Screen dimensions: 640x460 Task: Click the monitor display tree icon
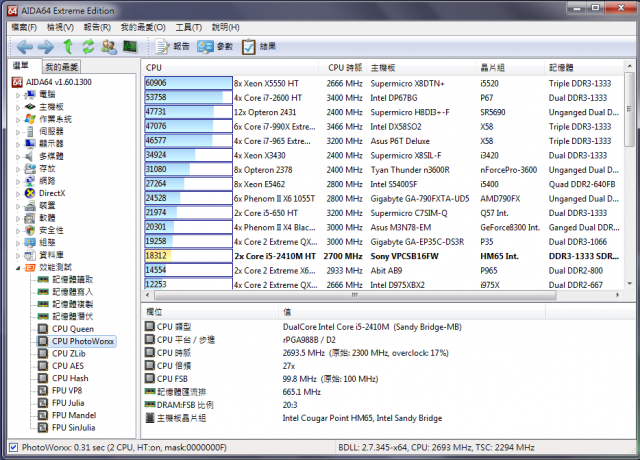coord(30,144)
